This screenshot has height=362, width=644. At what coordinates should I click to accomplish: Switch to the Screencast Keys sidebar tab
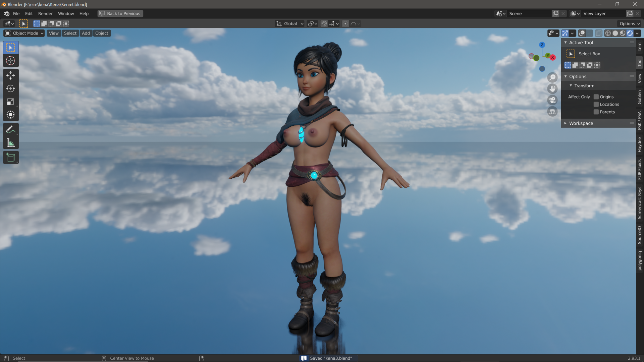(x=640, y=203)
